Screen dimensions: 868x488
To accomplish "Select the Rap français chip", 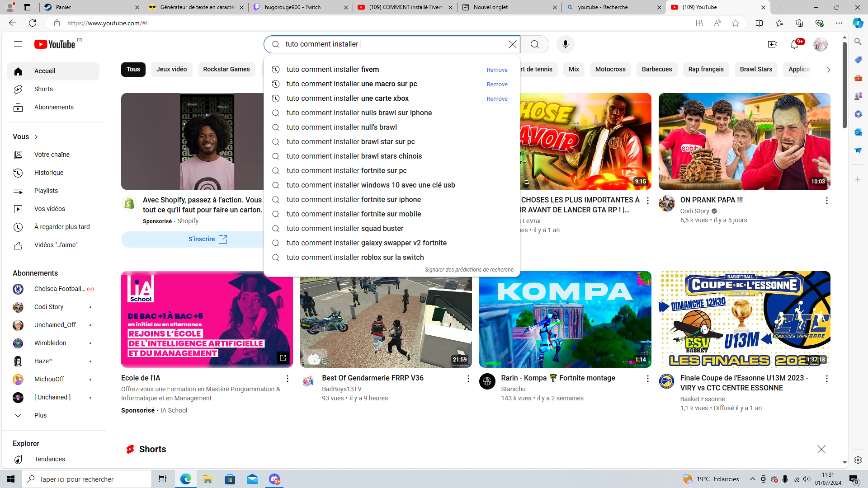I will pyautogui.click(x=706, y=70).
